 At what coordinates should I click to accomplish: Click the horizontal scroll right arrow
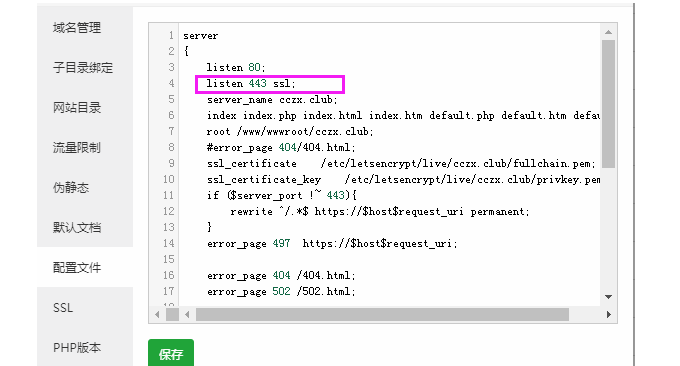coord(608,314)
